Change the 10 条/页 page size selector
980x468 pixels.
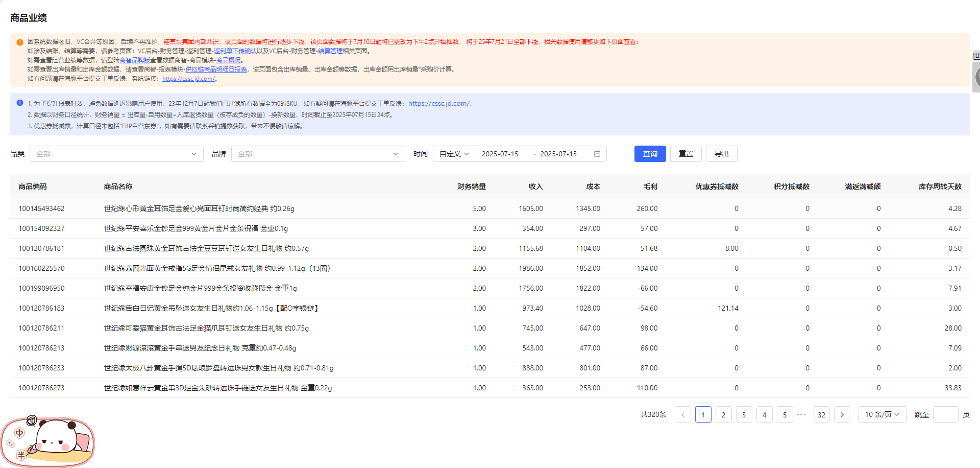[881, 414]
